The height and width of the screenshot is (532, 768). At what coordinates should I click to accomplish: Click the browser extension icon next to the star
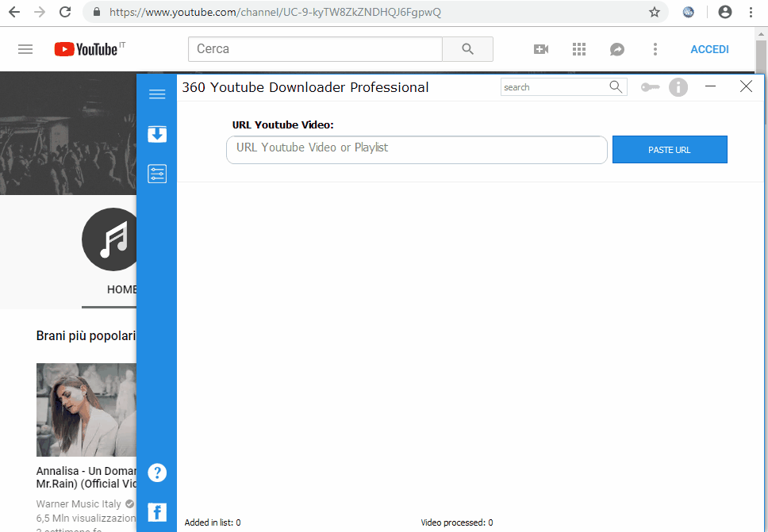688,12
